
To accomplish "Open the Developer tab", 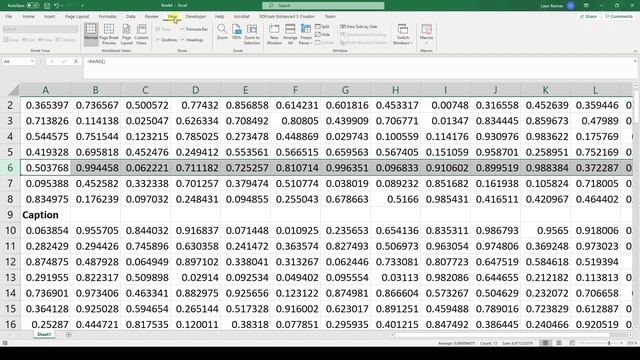I will 196,16.
